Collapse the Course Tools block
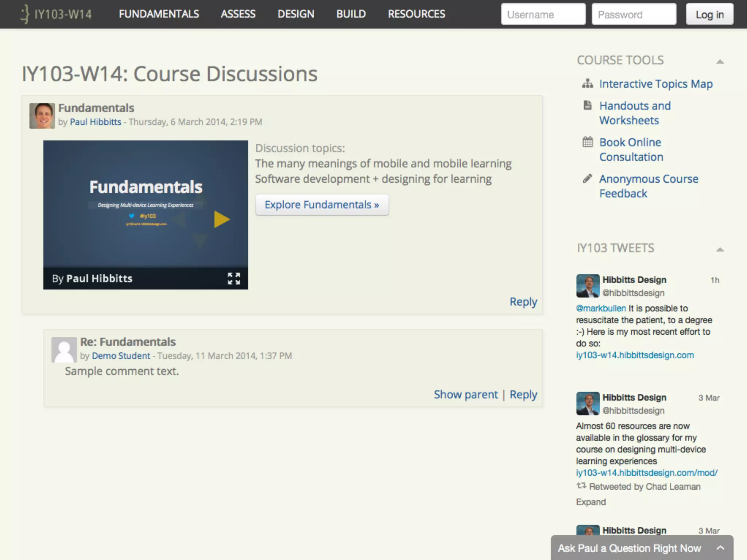This screenshot has height=560, width=747. pos(720,62)
